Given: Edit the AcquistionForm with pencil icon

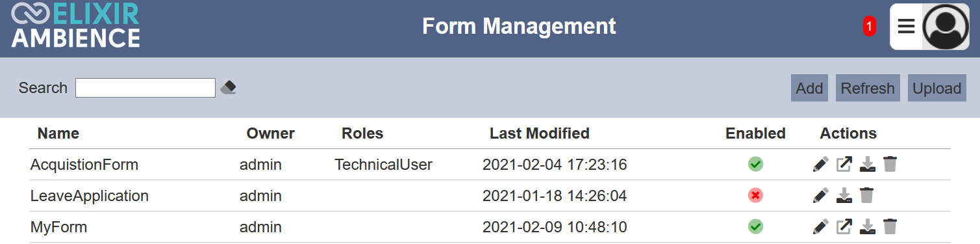Looking at the screenshot, I should click(821, 165).
